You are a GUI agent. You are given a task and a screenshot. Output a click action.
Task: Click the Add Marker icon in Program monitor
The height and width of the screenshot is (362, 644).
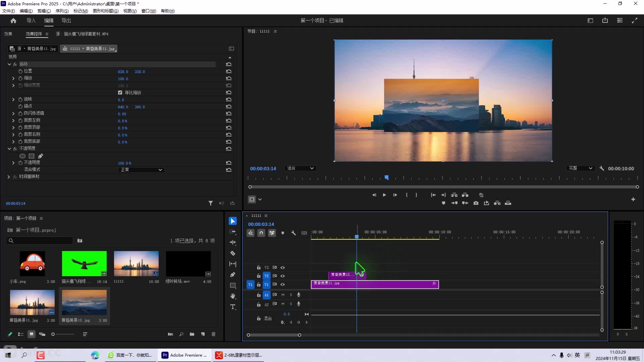[443, 203]
